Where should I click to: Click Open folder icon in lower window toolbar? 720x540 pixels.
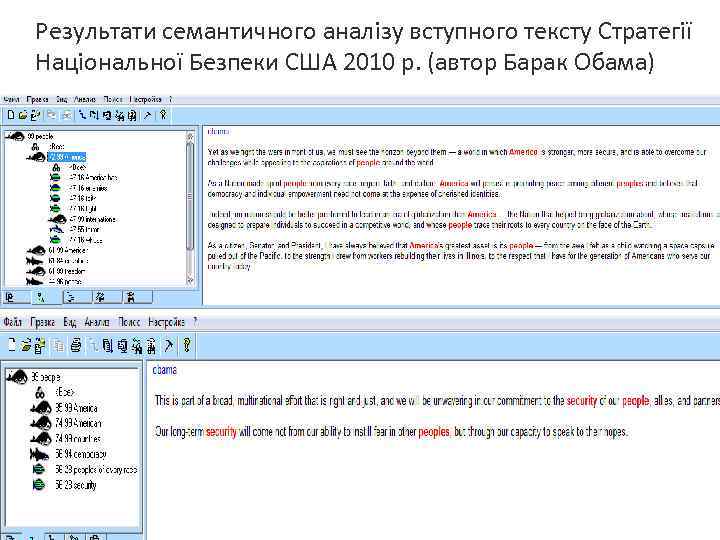[x=26, y=345]
